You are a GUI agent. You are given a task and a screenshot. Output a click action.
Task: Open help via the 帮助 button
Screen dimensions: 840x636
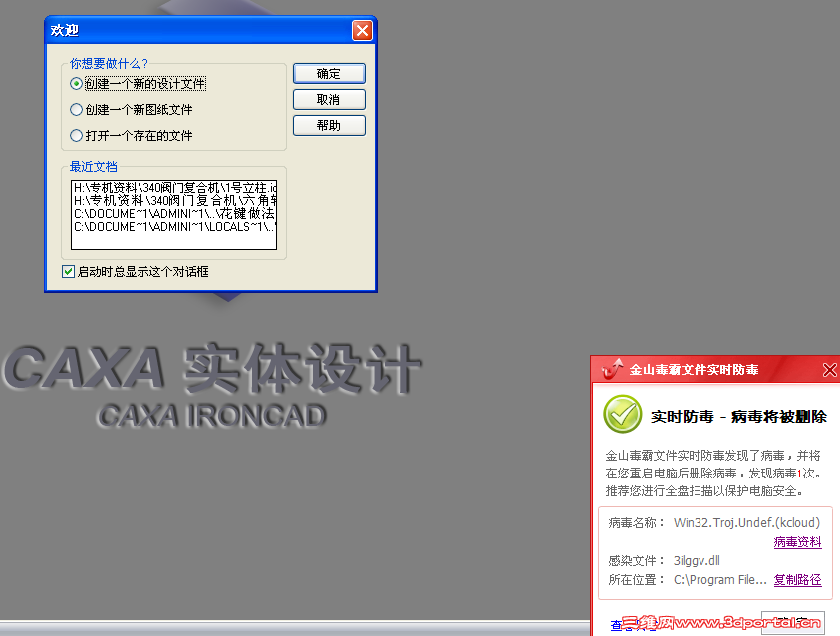(329, 125)
